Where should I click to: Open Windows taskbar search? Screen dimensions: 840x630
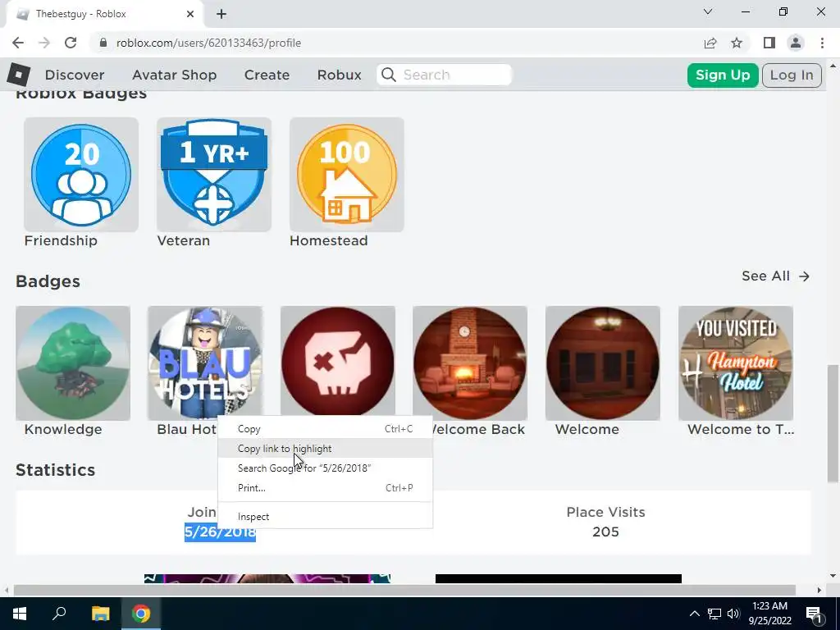tap(59, 614)
